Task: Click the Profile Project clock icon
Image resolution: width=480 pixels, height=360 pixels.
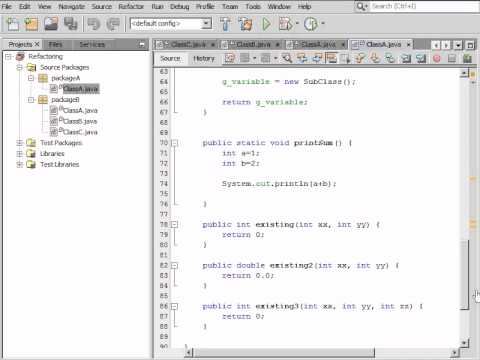Action: click(x=311, y=24)
